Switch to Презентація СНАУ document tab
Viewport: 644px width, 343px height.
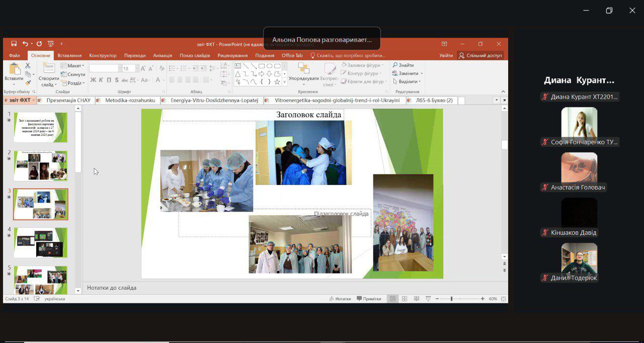click(x=68, y=100)
